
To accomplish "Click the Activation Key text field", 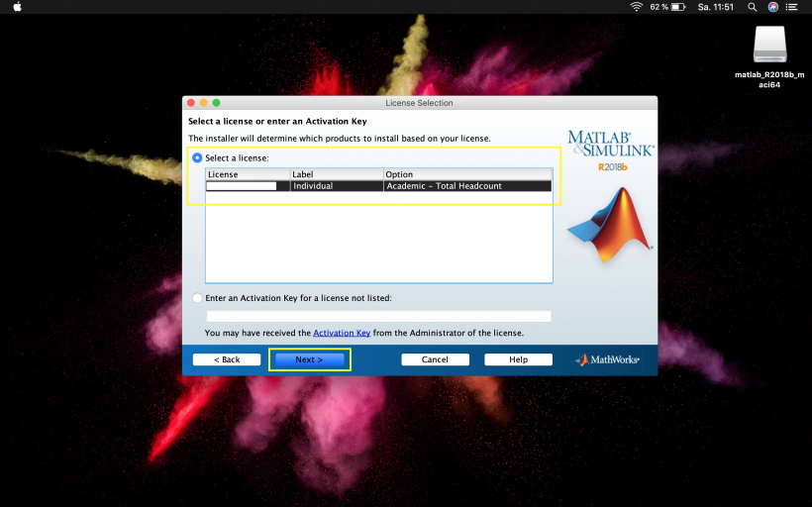I will coord(378,316).
